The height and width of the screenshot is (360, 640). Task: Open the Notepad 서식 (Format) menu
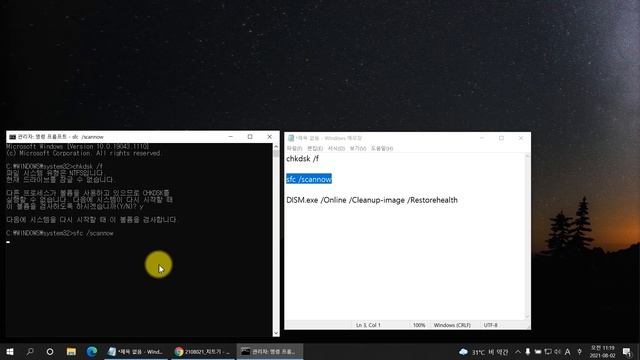[336, 149]
